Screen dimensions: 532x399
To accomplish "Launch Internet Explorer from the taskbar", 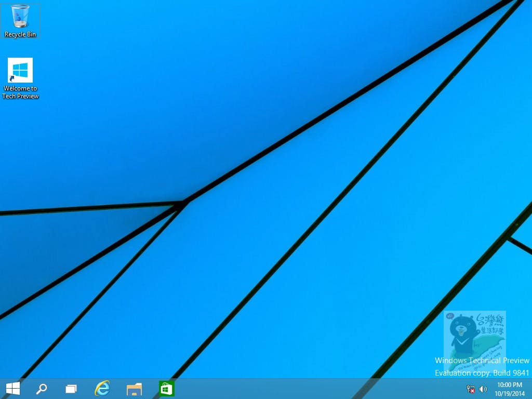I will (102, 388).
